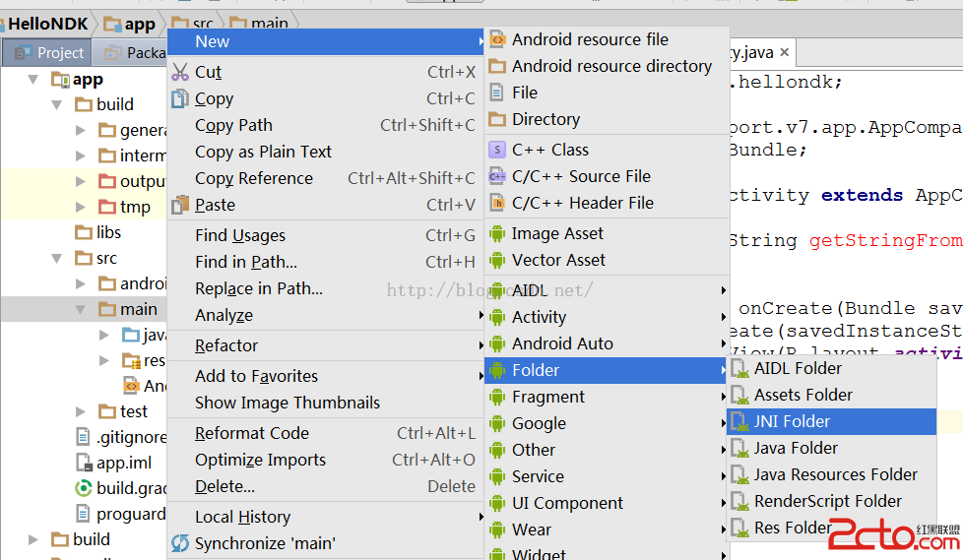Click the build.gradle file icon
963x560 pixels.
pos(84,488)
